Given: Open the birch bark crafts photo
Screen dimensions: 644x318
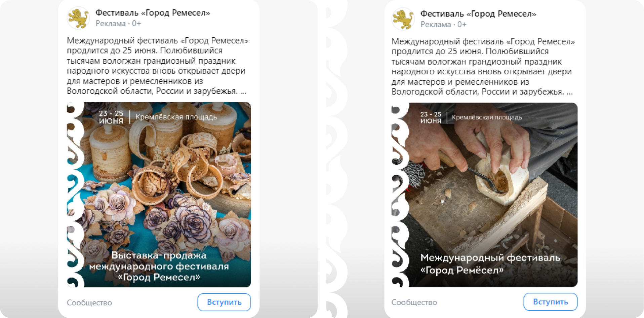Looking at the screenshot, I should click(x=159, y=195).
